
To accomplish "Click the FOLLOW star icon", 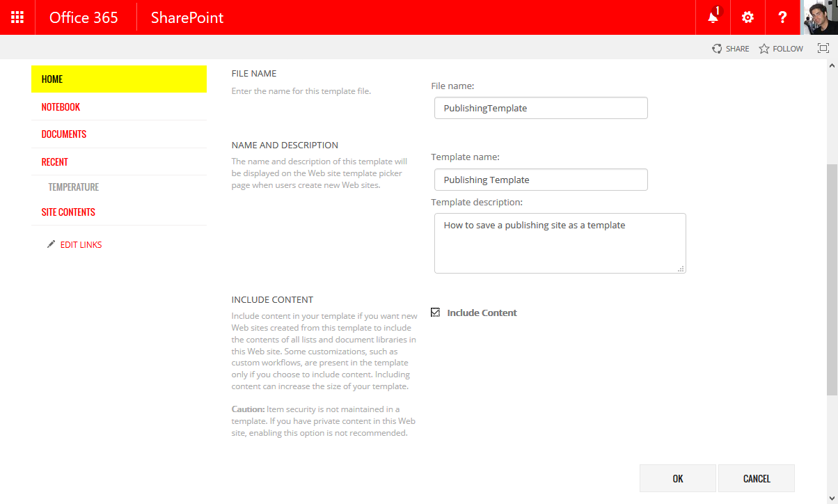I will tap(763, 48).
